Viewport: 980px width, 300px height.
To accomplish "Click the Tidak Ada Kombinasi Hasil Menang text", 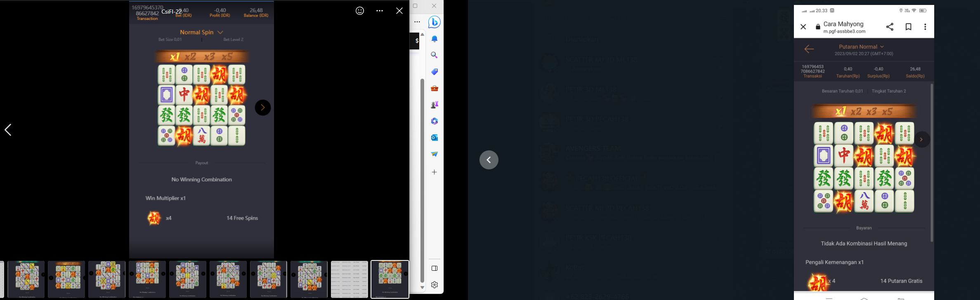I will click(x=864, y=244).
